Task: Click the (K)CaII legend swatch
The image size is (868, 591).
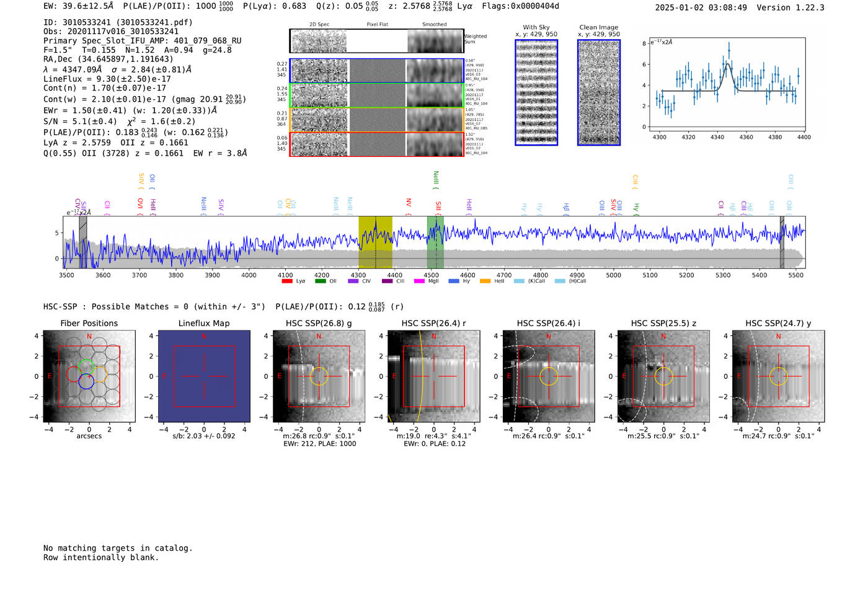Action: coord(520,282)
